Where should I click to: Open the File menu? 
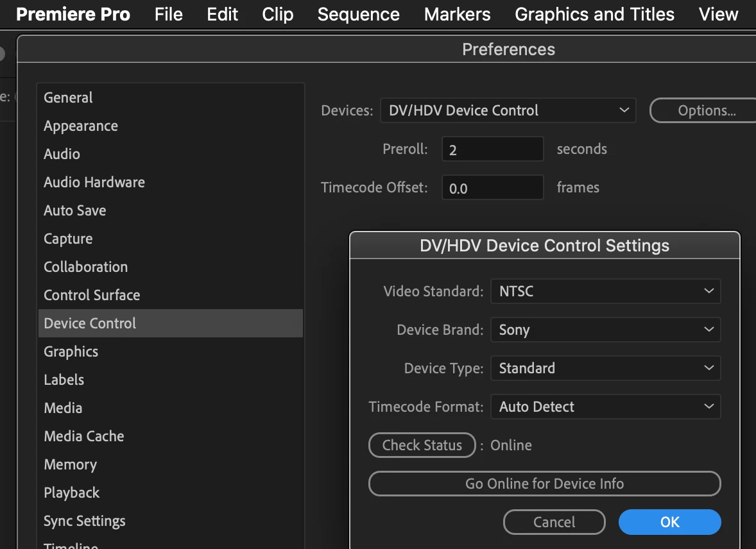pos(168,15)
